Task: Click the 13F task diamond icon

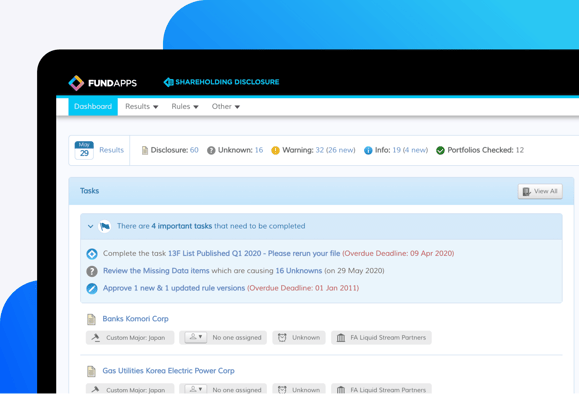Action: click(x=92, y=254)
